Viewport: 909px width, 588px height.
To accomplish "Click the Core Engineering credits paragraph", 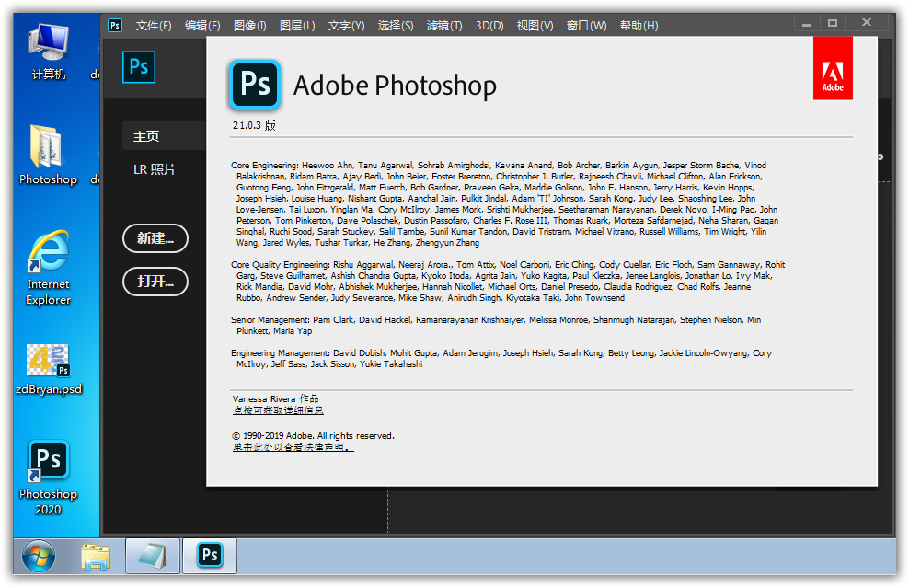I will [x=505, y=204].
